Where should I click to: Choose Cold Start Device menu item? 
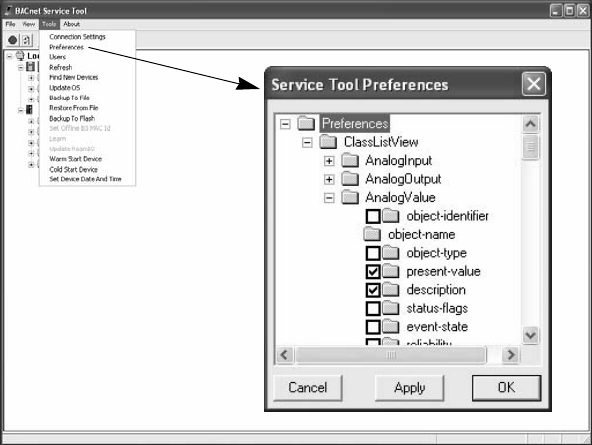tap(73, 169)
